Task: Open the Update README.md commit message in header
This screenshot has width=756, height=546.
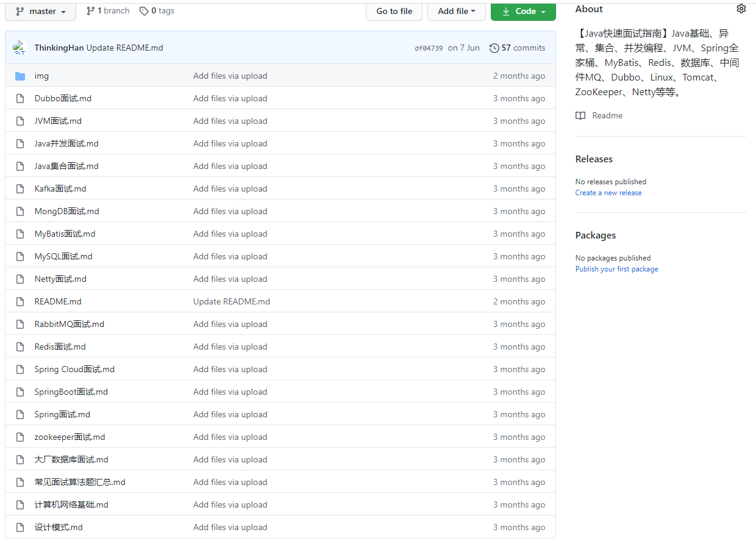Action: click(x=125, y=48)
